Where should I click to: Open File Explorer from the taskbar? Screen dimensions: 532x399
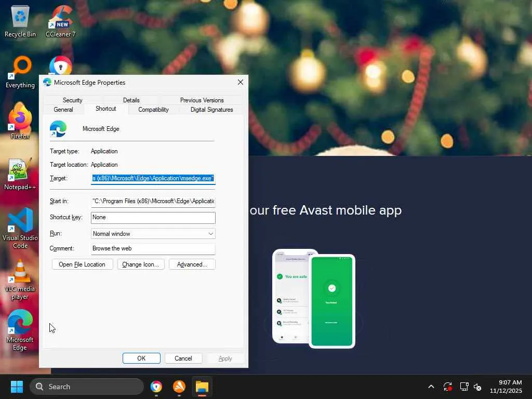pos(202,387)
